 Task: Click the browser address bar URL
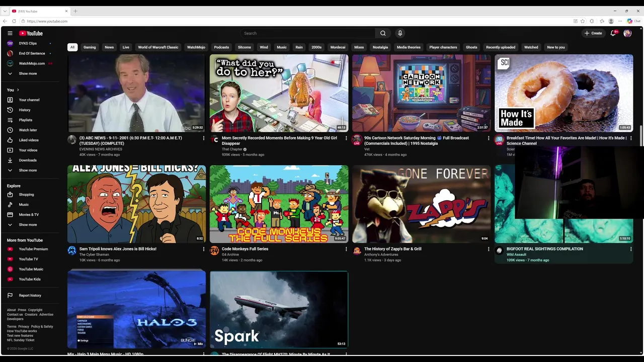click(47, 21)
